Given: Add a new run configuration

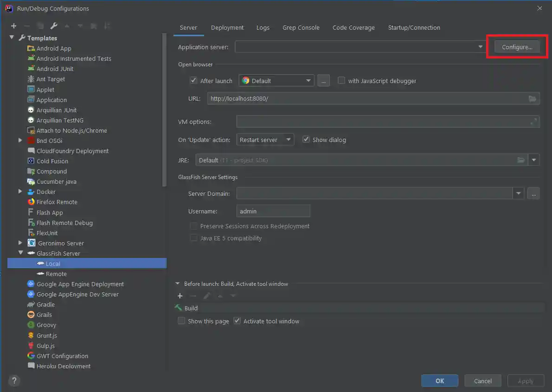Looking at the screenshot, I should tap(13, 26).
